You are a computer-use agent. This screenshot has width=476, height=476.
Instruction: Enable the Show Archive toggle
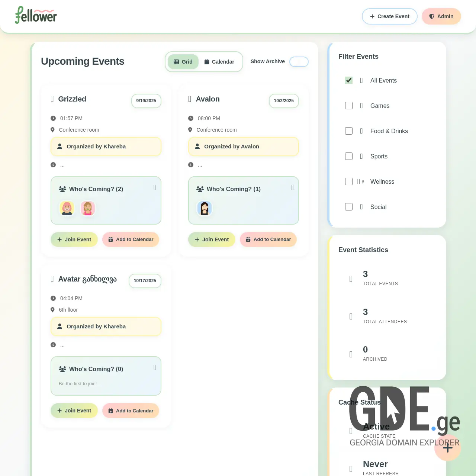[299, 62]
